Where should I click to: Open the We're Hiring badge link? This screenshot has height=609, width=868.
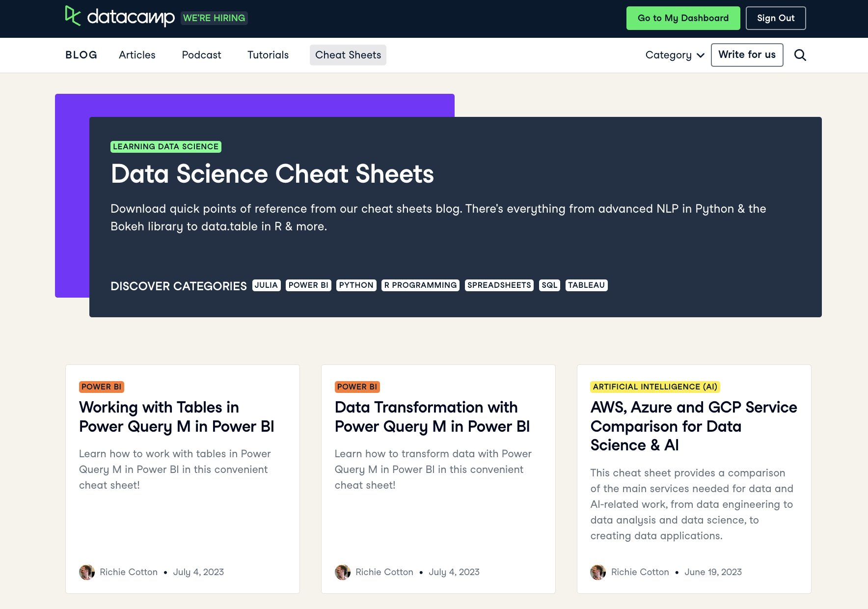[214, 18]
